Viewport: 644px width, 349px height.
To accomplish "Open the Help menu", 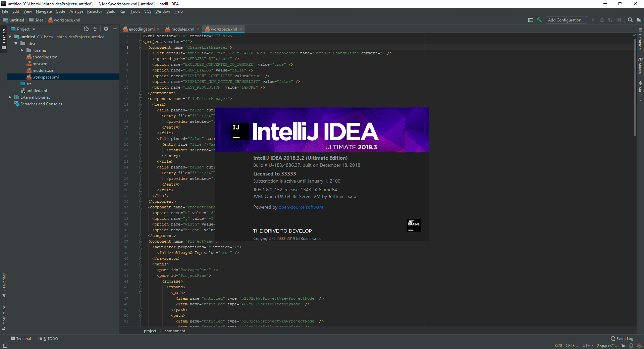I will pos(178,11).
